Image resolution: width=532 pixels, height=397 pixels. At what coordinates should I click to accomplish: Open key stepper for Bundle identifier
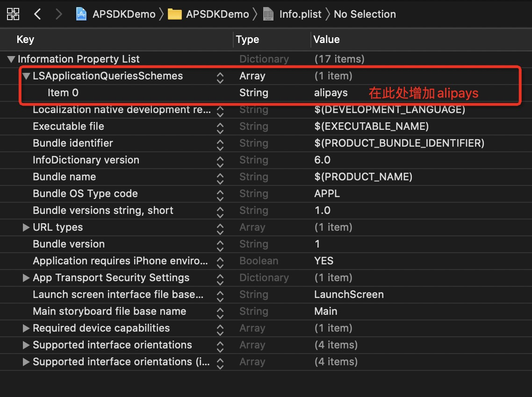coord(220,145)
